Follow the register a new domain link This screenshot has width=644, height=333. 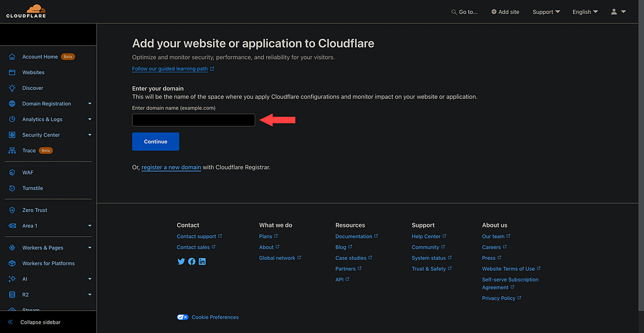pyautogui.click(x=171, y=168)
